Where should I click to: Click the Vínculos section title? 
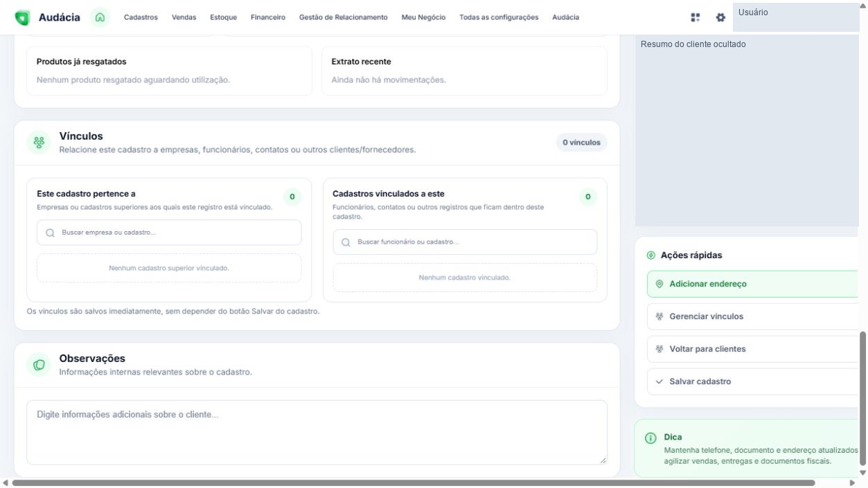(81, 136)
